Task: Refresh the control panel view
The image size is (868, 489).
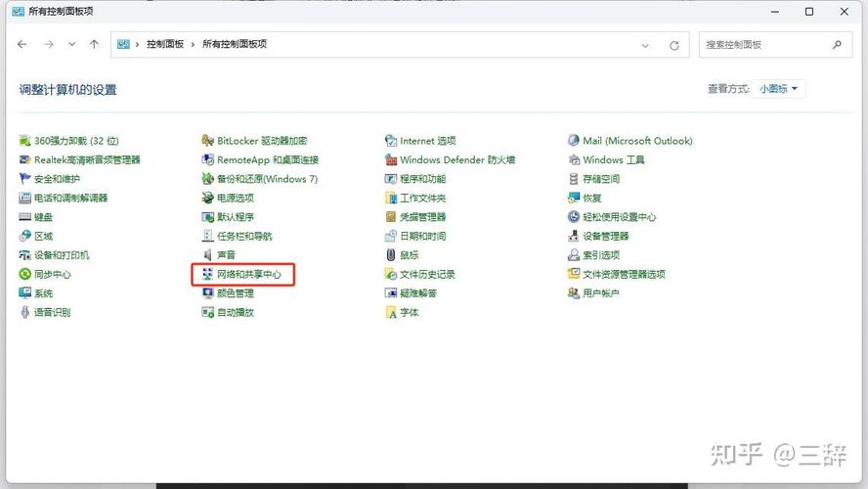Action: pos(674,45)
